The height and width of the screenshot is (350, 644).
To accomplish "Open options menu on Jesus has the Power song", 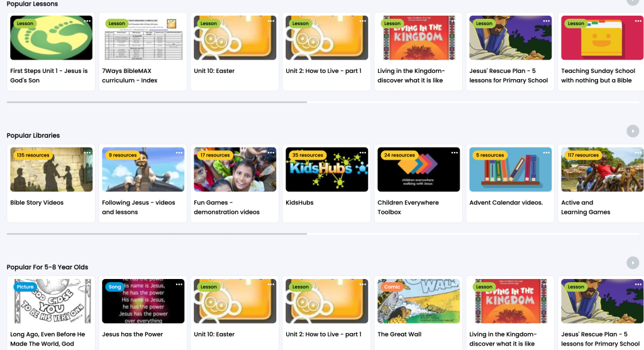I will [x=179, y=285].
